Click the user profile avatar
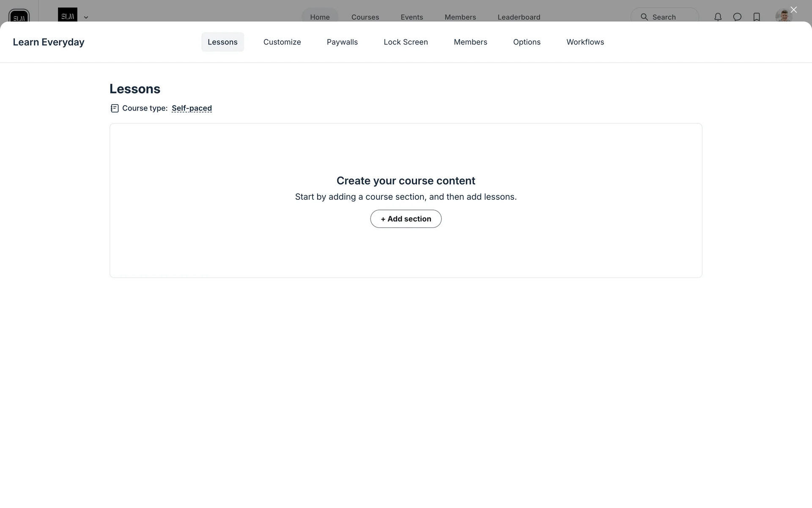This screenshot has height=508, width=812. coord(783,16)
